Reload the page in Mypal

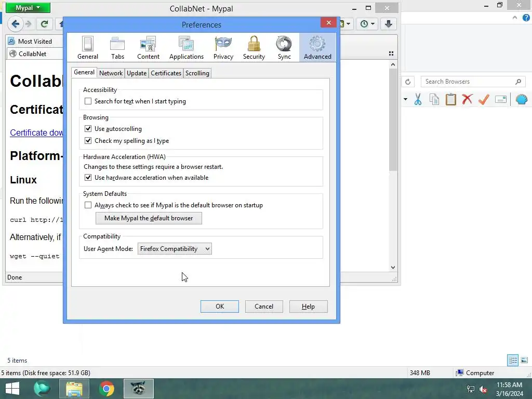45,24
